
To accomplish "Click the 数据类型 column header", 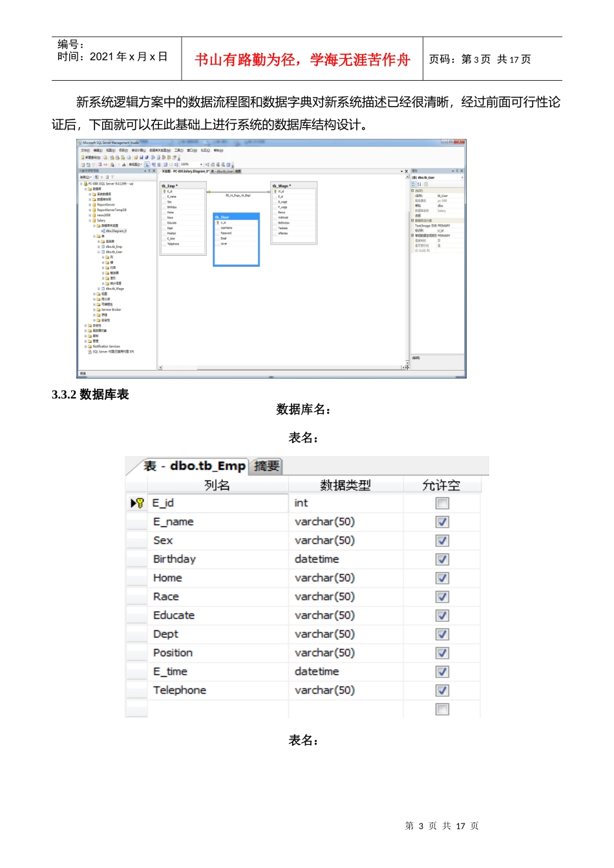I will (346, 485).
